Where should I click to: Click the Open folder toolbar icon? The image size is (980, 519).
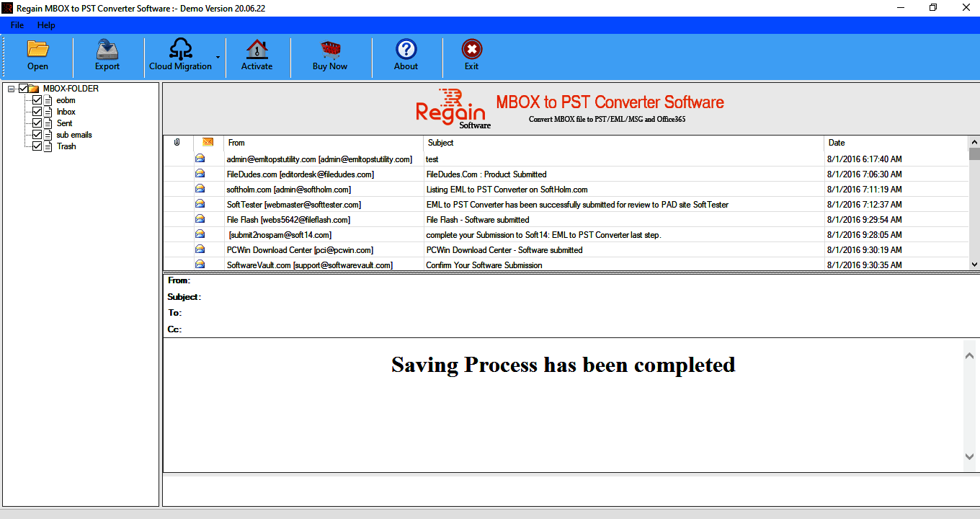click(37, 49)
